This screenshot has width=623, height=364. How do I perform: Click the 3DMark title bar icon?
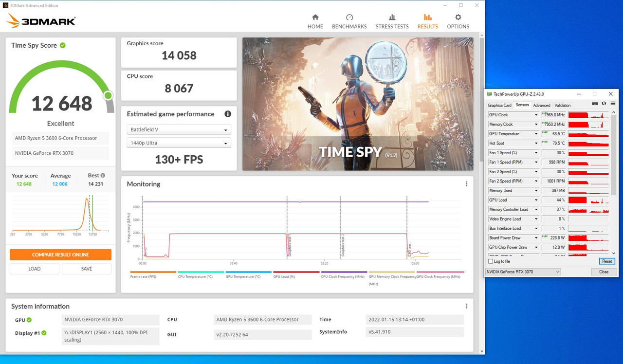click(5, 5)
